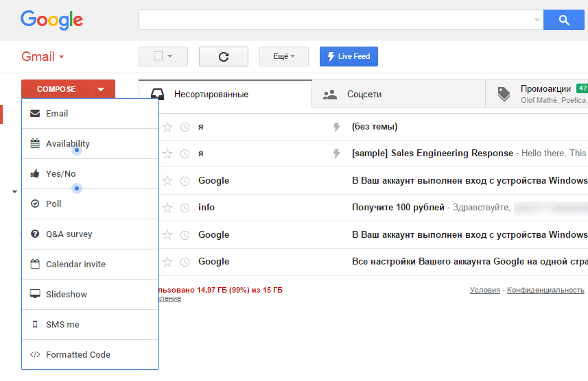The width and height of the screenshot is (588, 381).
Task: Click the storage usage text 14,97 ГБ (99%)
Action: (220, 290)
